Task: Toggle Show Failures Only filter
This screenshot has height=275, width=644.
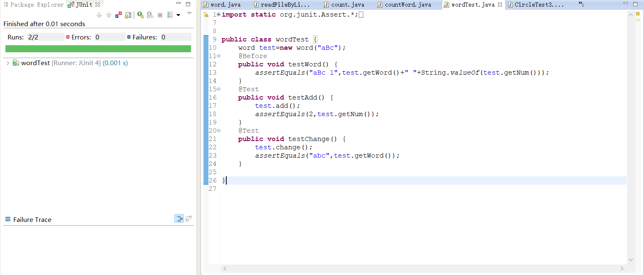Action: [x=118, y=15]
